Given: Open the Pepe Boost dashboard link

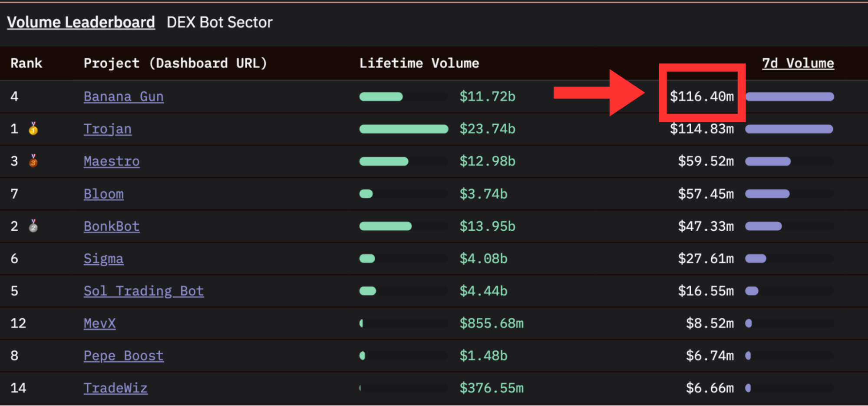Looking at the screenshot, I should tap(123, 356).
